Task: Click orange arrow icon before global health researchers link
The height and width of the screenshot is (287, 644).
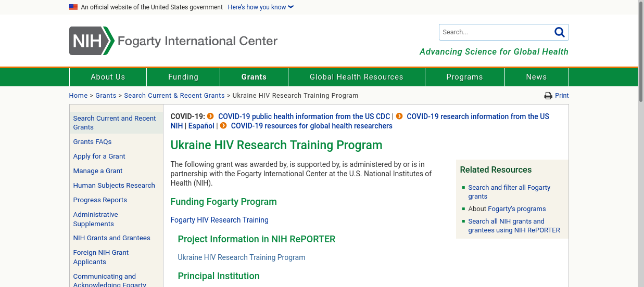Action: 223,125
